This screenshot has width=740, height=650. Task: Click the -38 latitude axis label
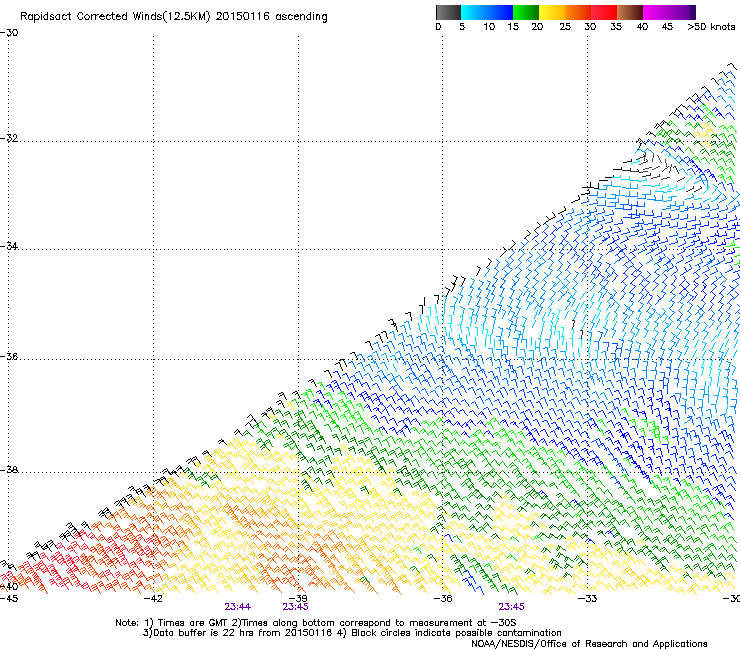click(9, 470)
